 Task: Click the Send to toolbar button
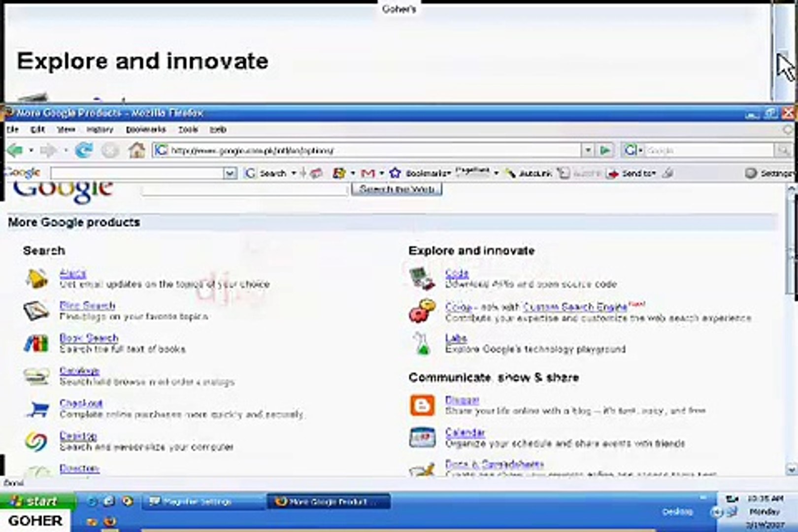coord(631,173)
